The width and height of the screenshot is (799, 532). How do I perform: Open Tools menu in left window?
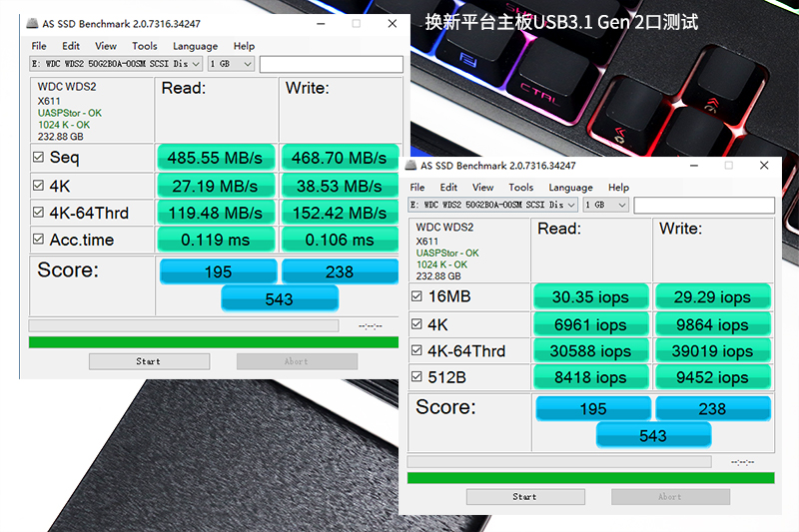145,46
